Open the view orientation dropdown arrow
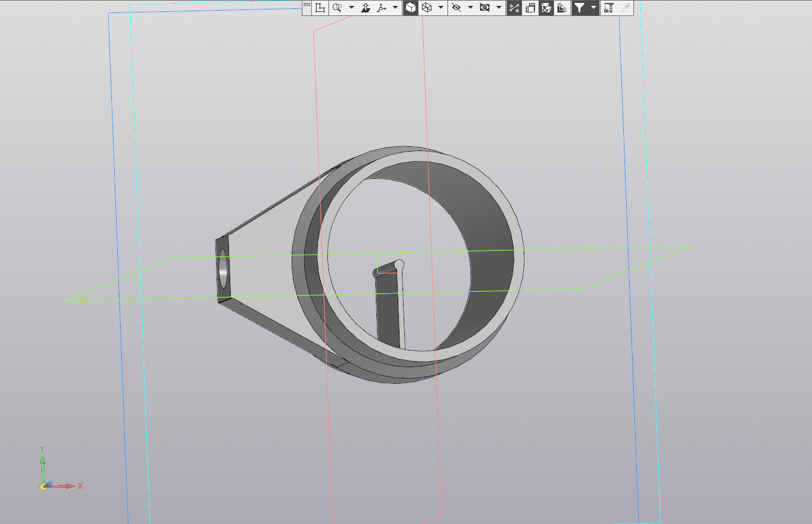 point(395,8)
